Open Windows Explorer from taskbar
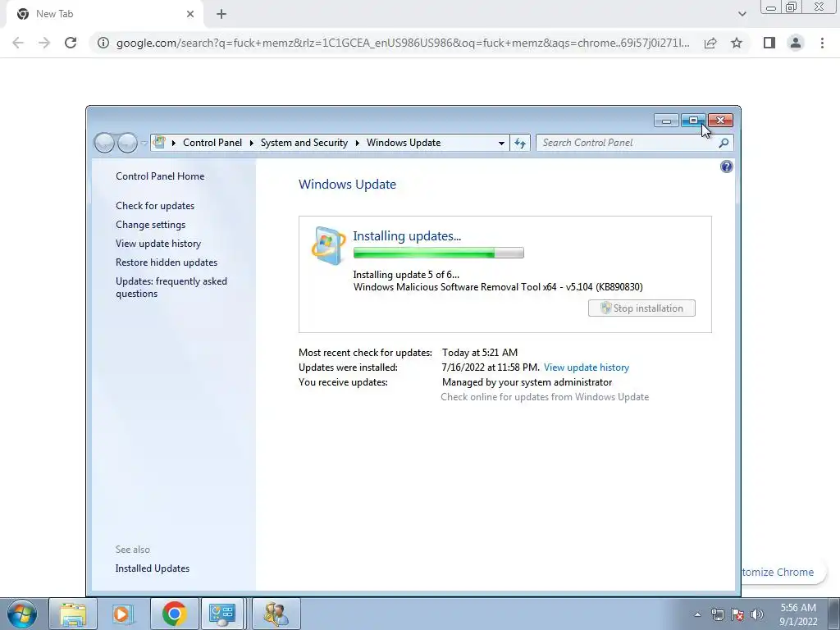Viewport: 840px width, 630px height. click(x=73, y=614)
